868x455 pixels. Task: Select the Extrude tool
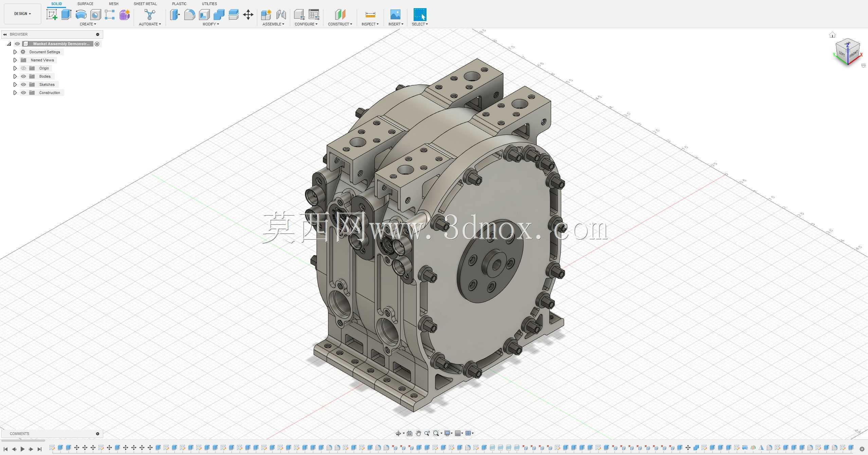click(66, 15)
